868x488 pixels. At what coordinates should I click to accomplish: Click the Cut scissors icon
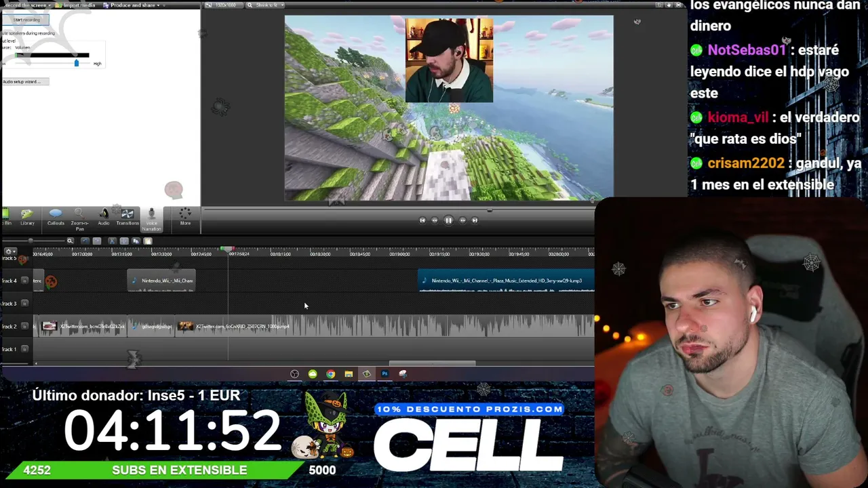pos(112,241)
